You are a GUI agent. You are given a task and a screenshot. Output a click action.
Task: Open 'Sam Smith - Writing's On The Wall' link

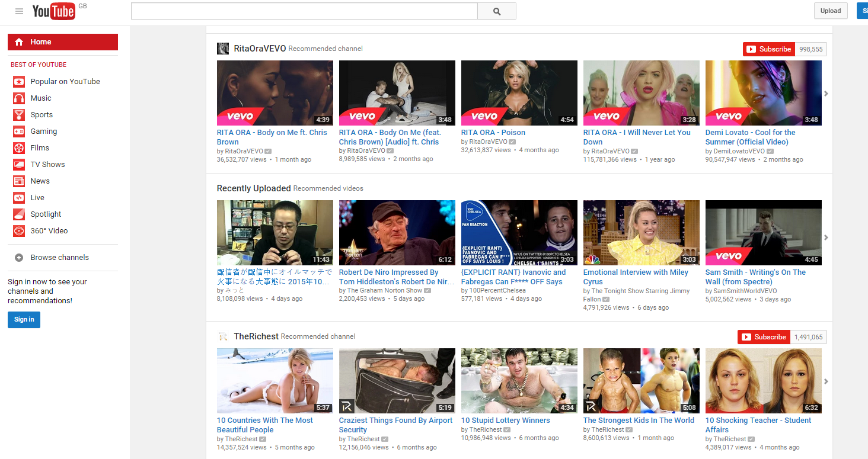click(x=755, y=277)
